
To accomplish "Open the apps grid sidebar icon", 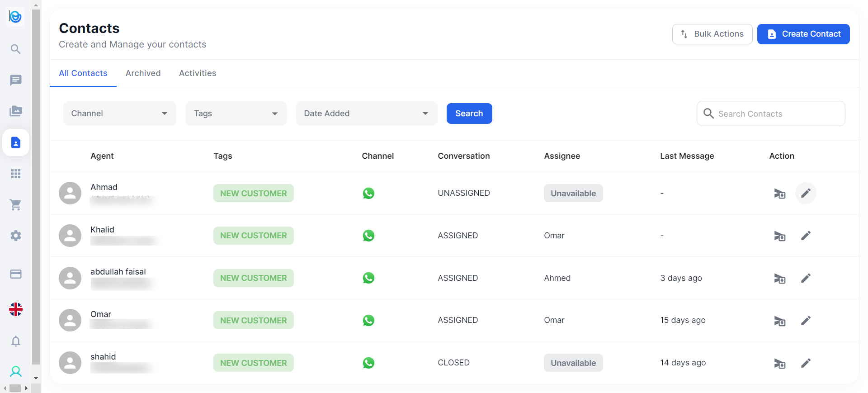I will pos(16,174).
